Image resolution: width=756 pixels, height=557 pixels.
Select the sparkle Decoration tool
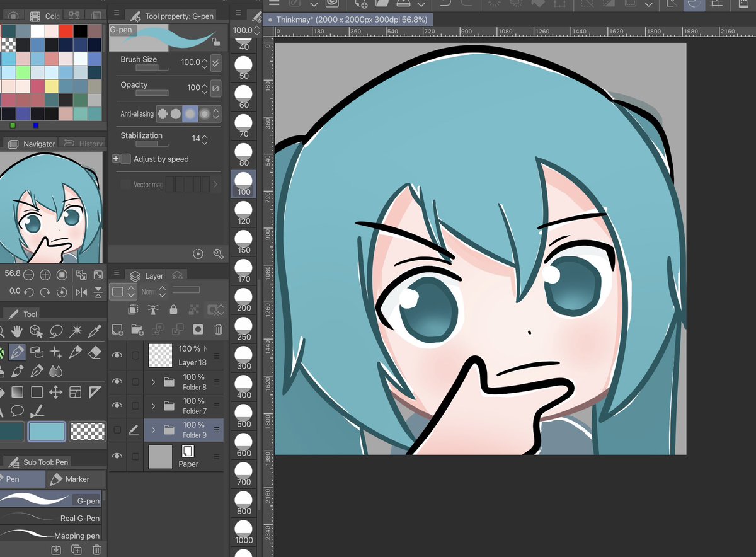pyautogui.click(x=56, y=352)
